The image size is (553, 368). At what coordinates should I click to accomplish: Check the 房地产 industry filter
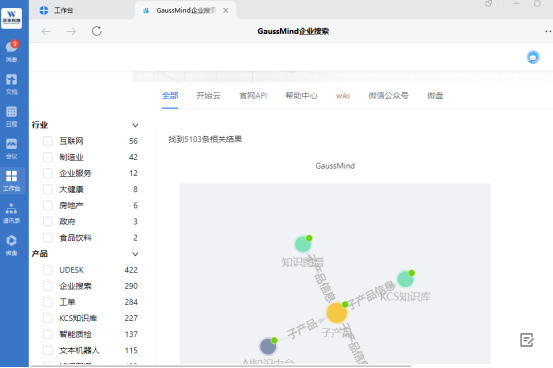tap(48, 205)
